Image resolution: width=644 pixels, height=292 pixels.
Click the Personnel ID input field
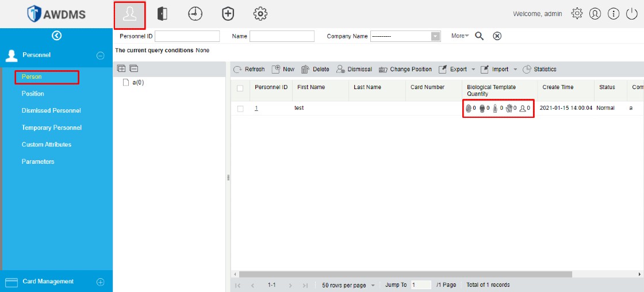(187, 36)
